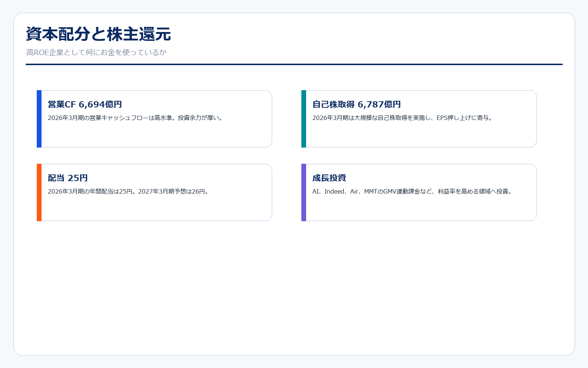Click the text mentioning AI、Indeed、Air、MMT
The width and height of the screenshot is (588, 368).
point(412,191)
